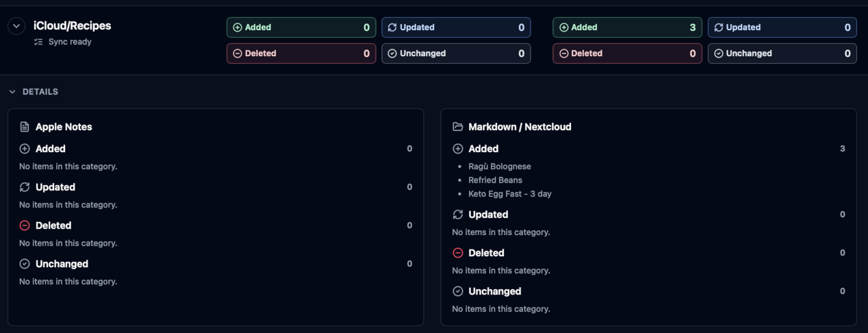Collapse the iCloud/Recipes chevron button
This screenshot has height=333, width=868.
[16, 26]
